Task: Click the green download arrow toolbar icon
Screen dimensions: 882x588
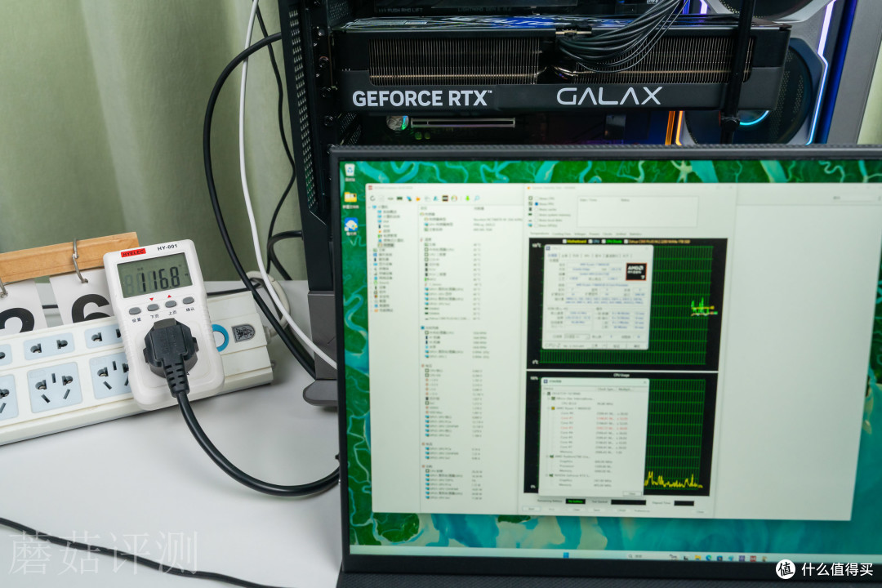Action: tap(467, 198)
